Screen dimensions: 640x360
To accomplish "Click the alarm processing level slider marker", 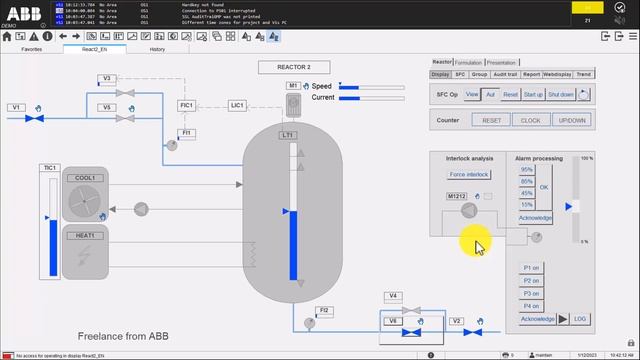I will click(569, 207).
